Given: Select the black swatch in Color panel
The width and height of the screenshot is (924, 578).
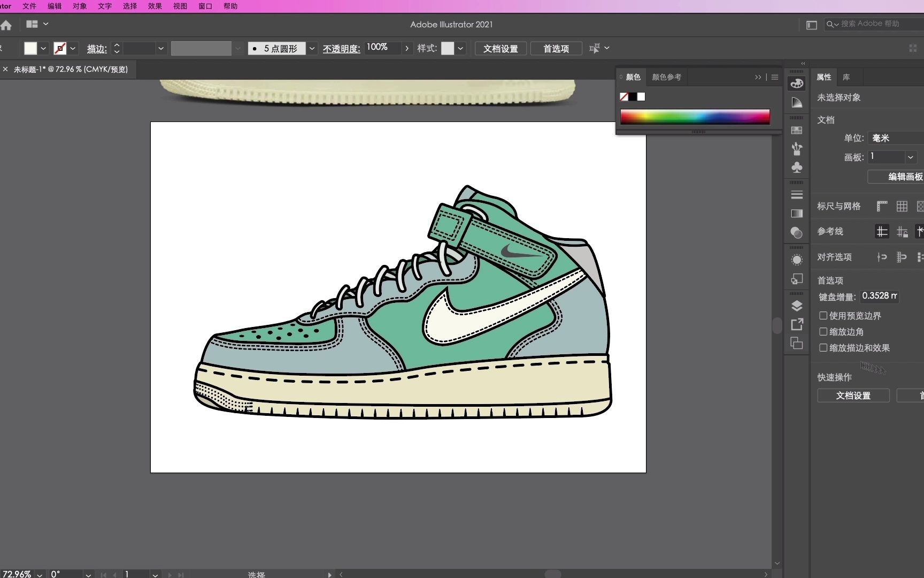Looking at the screenshot, I should pos(633,97).
